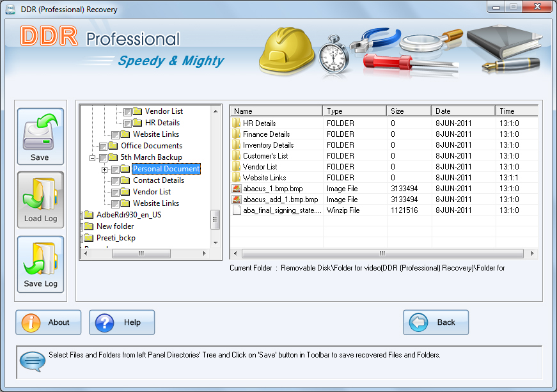557x392 pixels.
Task: Click the file icon of aba_final_signing_state
Action: pos(237,210)
